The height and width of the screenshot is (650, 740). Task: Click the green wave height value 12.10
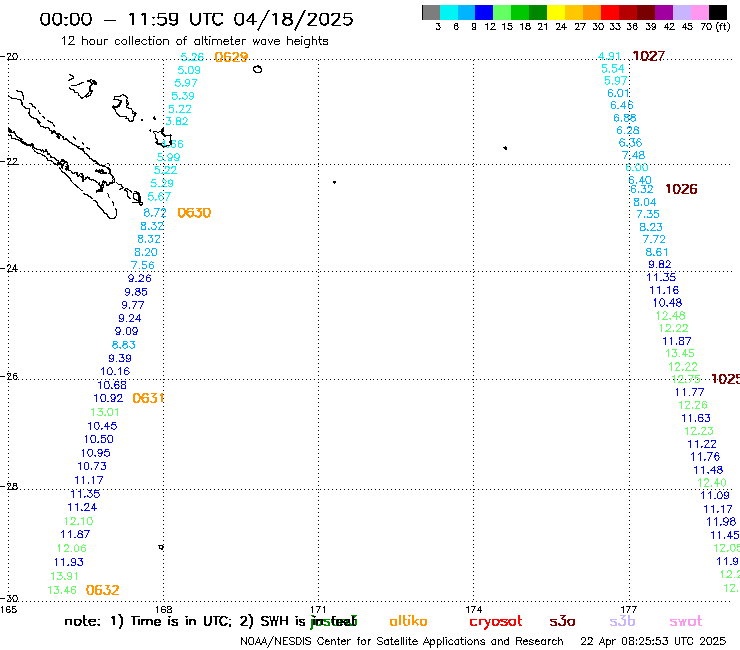pos(79,522)
